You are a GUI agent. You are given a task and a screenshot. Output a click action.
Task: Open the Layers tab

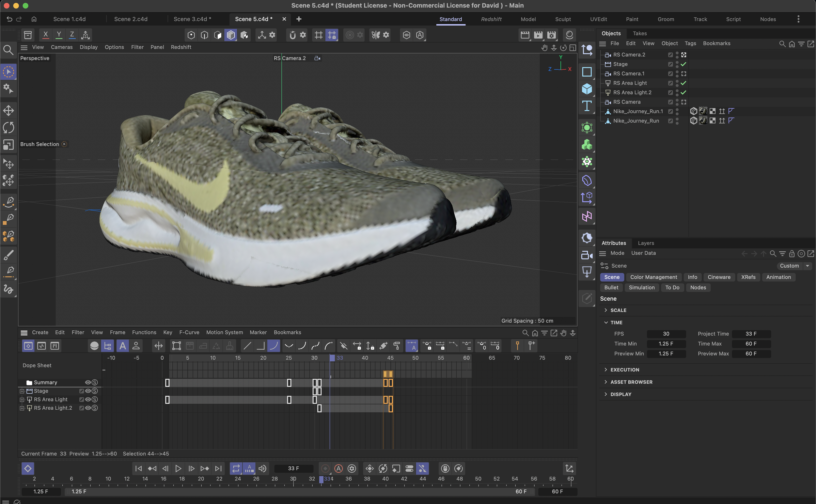click(646, 243)
